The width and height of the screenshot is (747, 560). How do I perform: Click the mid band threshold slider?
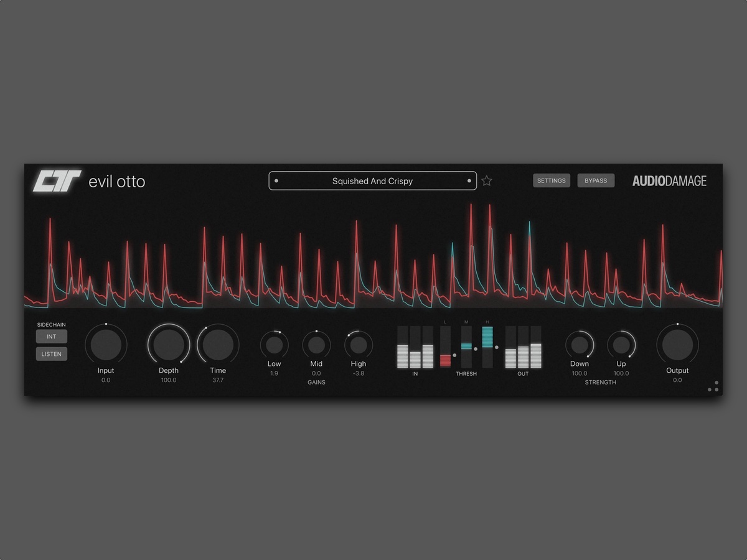466,346
